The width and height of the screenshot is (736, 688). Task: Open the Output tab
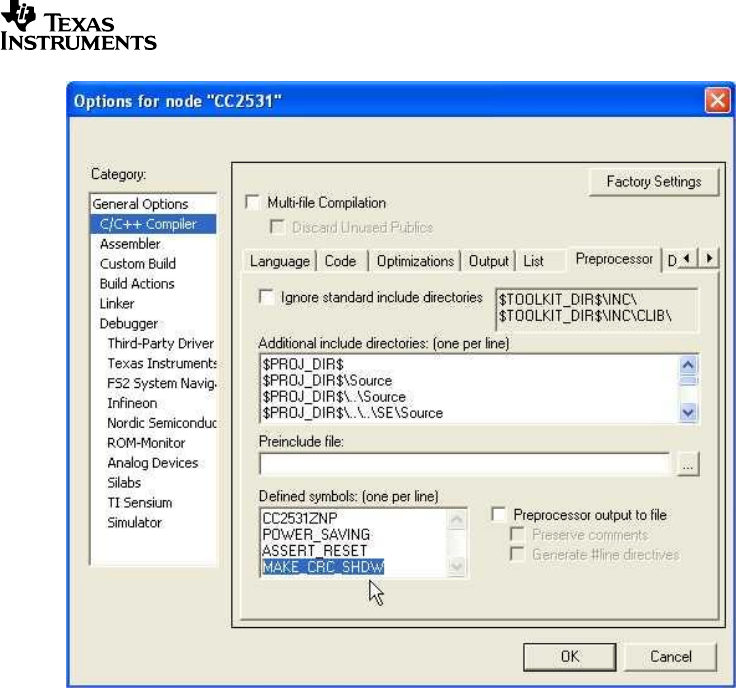pos(489,261)
